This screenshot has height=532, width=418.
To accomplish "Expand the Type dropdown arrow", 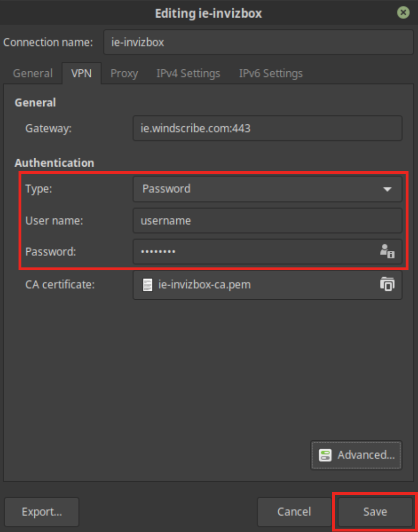I will [387, 189].
